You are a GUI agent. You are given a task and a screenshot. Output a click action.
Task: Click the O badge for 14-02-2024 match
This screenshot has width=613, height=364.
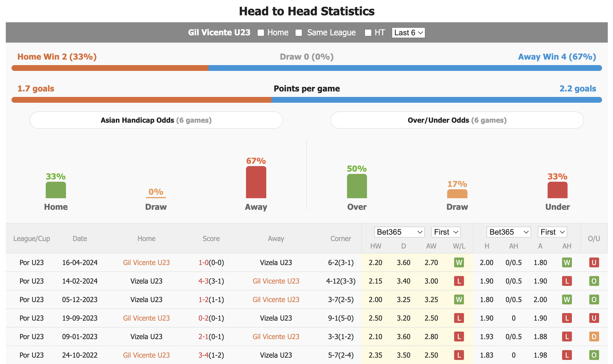[594, 281]
